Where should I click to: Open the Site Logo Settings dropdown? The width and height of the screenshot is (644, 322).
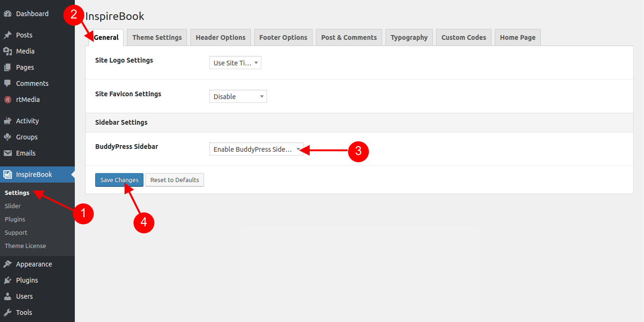coord(235,63)
